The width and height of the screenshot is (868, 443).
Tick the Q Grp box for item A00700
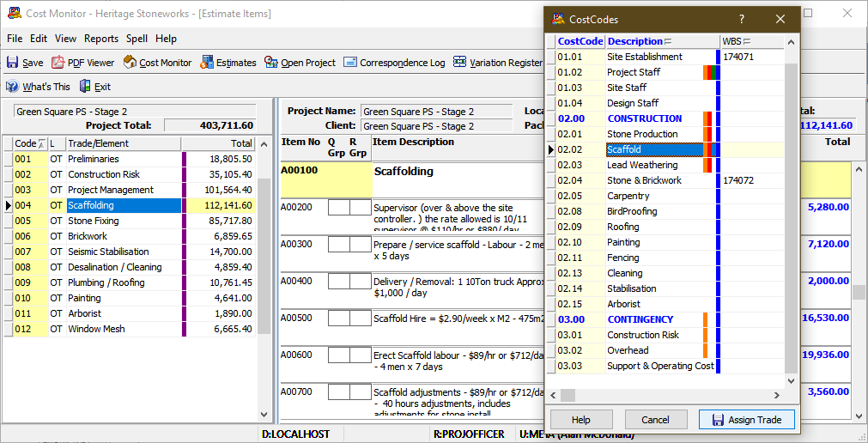(339, 392)
